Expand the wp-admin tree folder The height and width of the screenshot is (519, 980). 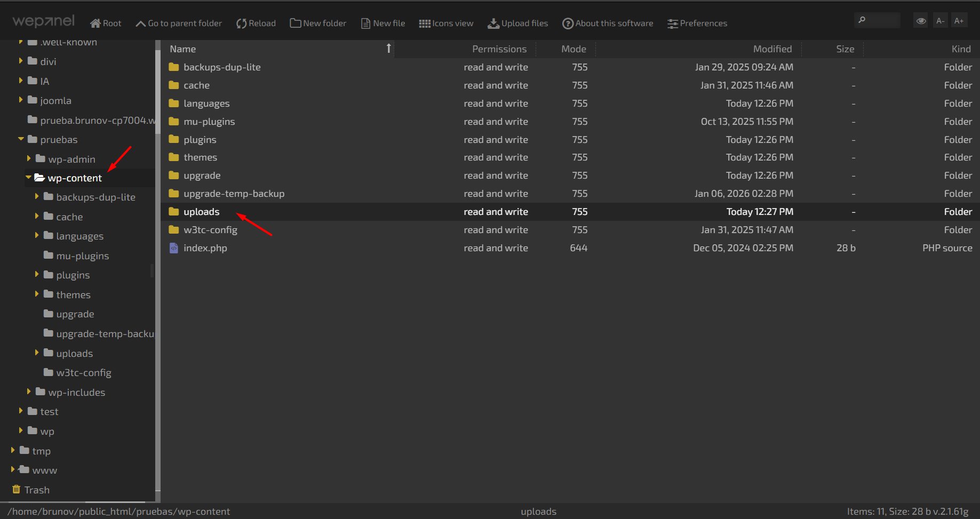point(29,159)
